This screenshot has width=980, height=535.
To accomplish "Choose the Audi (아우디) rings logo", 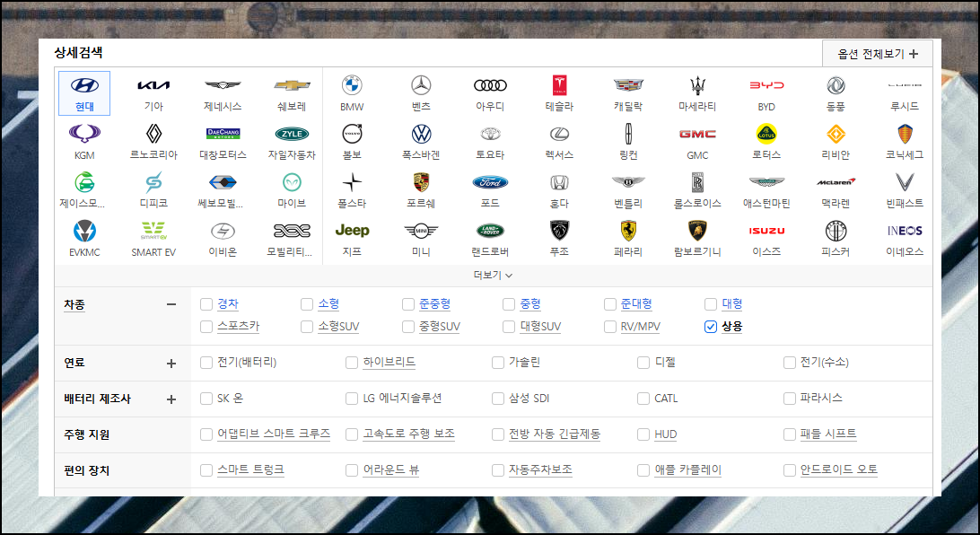I will pyautogui.click(x=490, y=85).
